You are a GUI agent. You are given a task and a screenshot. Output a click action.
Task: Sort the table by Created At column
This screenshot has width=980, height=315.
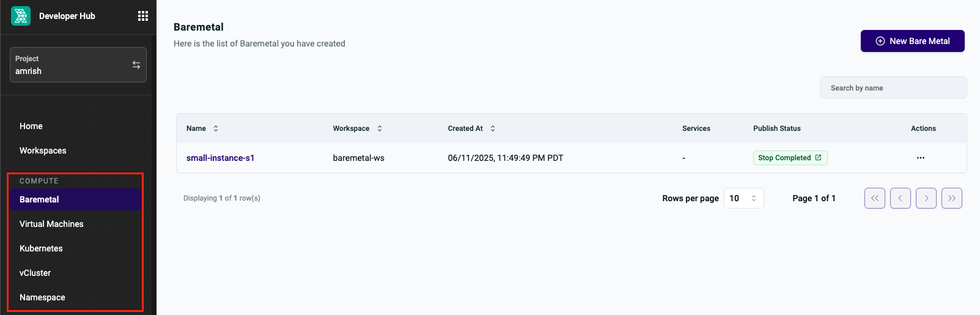tap(493, 128)
